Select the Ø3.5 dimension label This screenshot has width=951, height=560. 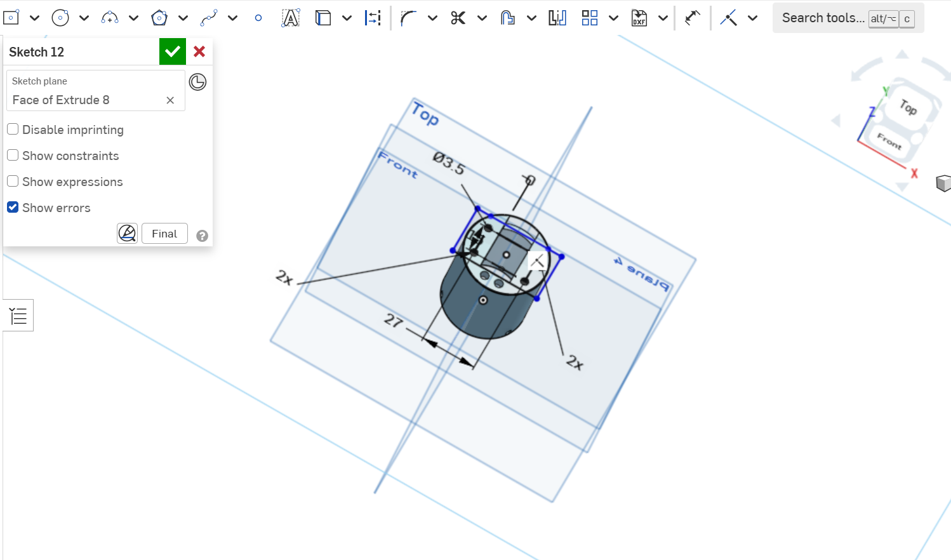pos(449,164)
